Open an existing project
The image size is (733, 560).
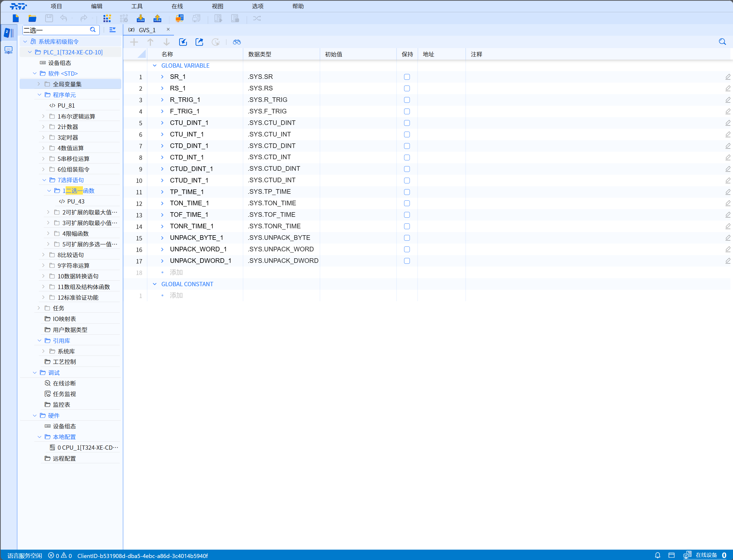pyautogui.click(x=32, y=18)
